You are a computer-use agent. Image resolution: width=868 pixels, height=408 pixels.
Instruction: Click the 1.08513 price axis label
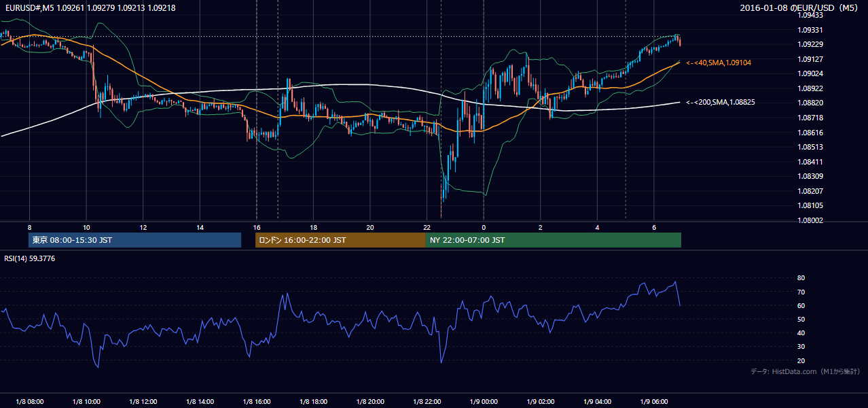coord(810,147)
